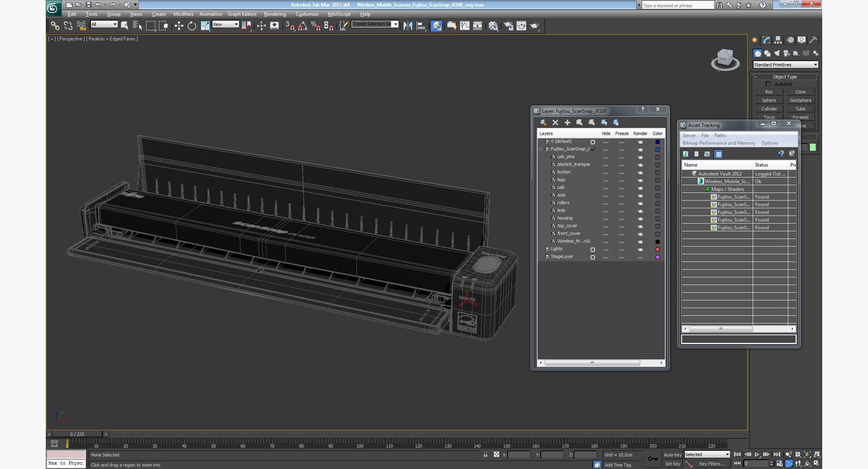868x469 pixels.
Task: Toggle Freeze for the rollers object
Action: click(x=622, y=203)
